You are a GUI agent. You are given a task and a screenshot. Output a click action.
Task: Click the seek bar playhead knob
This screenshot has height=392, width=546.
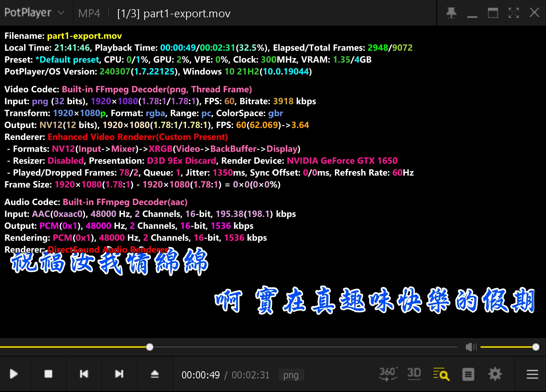(149, 347)
